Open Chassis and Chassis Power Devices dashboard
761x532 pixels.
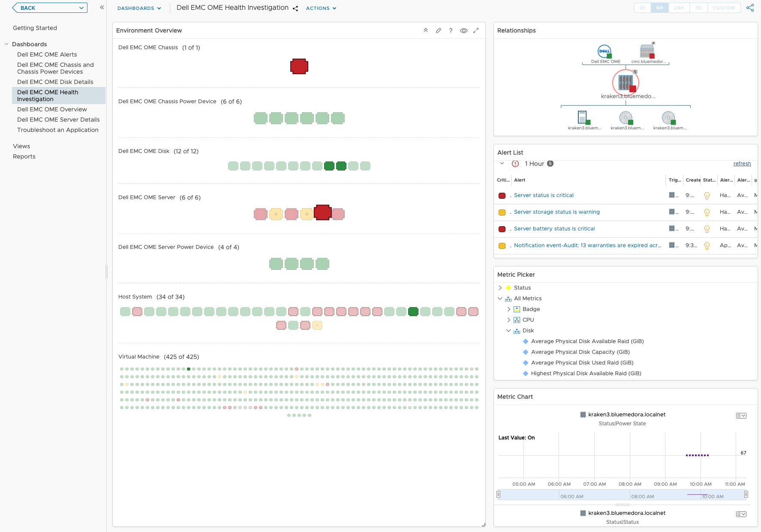55,68
